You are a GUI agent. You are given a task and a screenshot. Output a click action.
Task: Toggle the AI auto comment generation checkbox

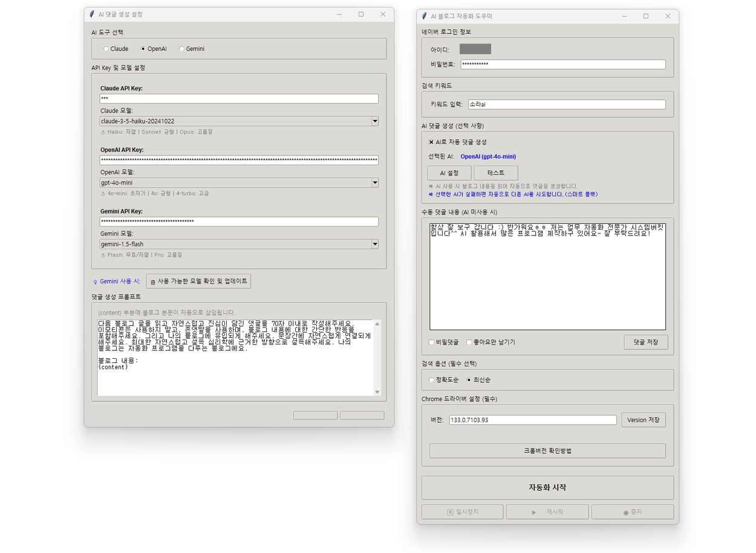point(431,142)
